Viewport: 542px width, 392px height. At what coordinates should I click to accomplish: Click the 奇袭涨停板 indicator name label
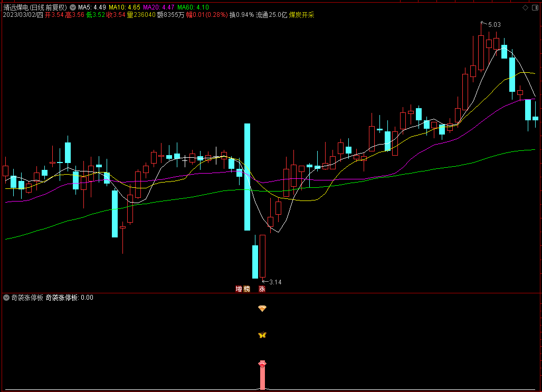tap(27, 298)
